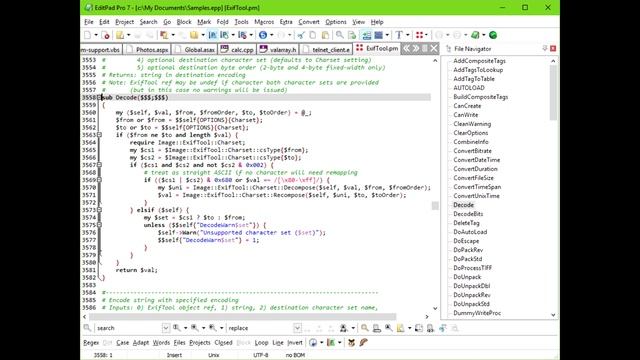
Task: Go to the next tab with the right double-arrow
Action: point(416,49)
